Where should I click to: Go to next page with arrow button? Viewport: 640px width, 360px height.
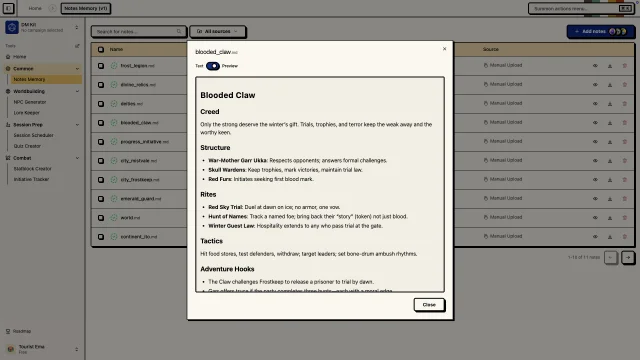[628, 257]
